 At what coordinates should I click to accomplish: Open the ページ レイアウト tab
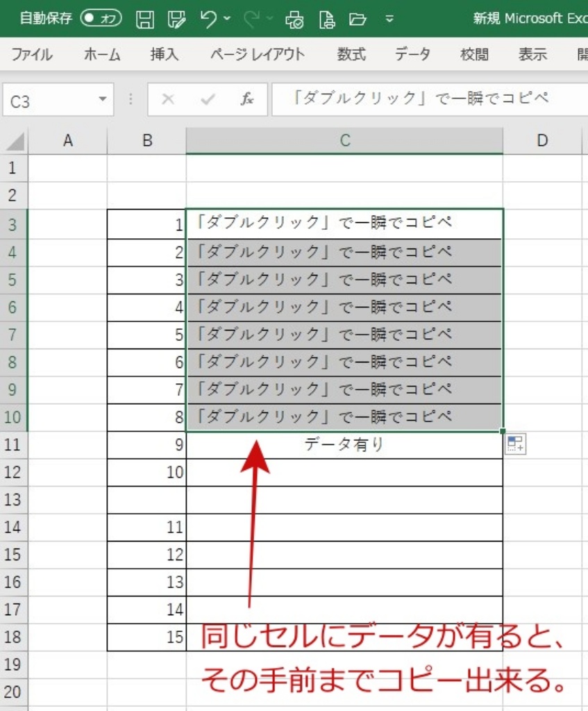click(x=257, y=54)
